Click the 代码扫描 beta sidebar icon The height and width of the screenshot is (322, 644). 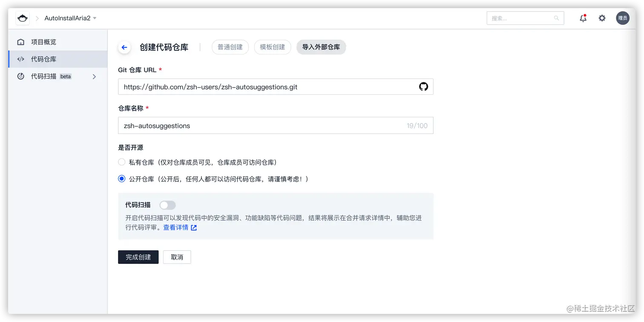click(20, 76)
